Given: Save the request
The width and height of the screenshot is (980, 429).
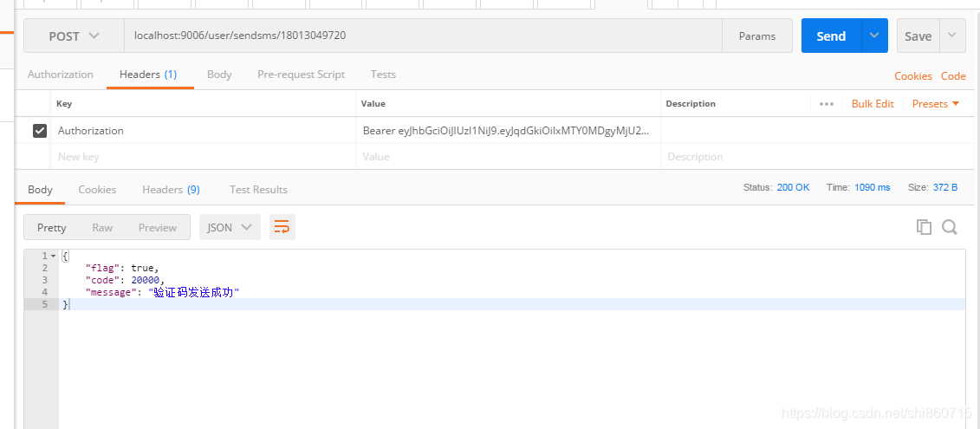Looking at the screenshot, I should [x=918, y=36].
